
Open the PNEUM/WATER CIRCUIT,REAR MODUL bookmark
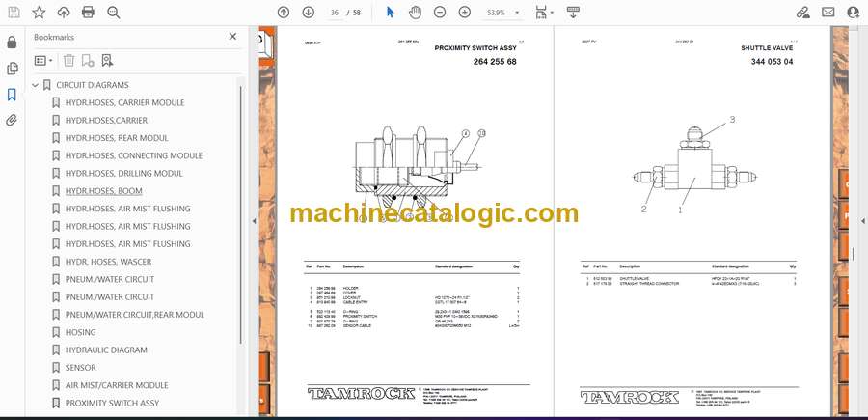[x=135, y=315]
